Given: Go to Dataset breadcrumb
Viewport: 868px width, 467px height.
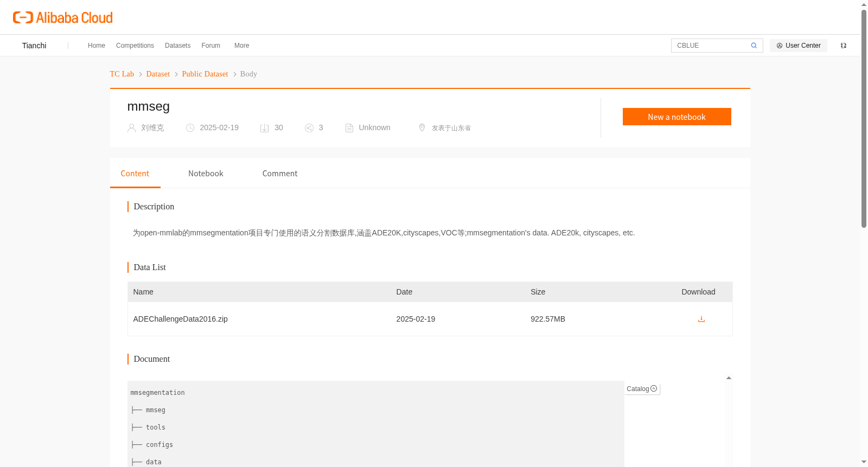Looking at the screenshot, I should click(x=158, y=74).
